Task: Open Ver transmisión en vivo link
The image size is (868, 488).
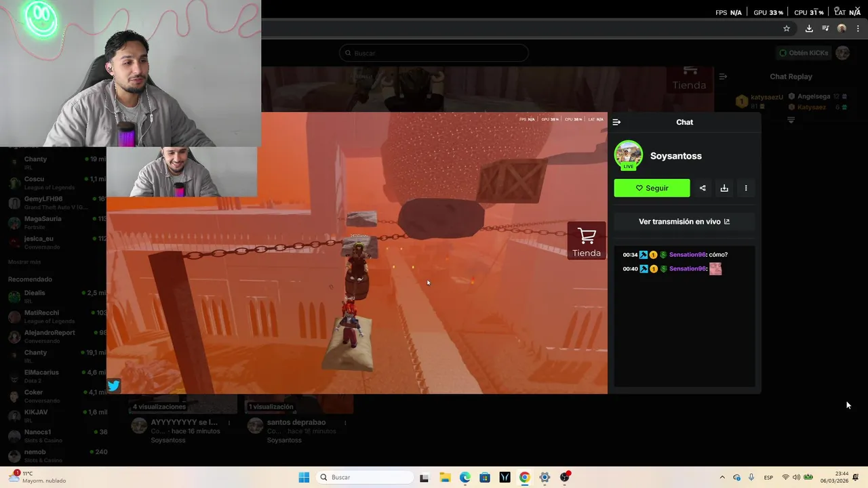Action: click(684, 222)
